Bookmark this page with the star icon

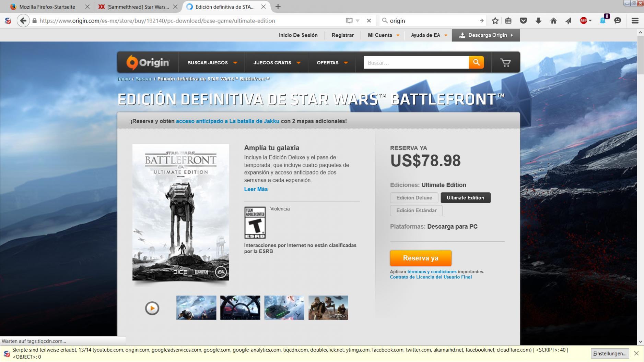495,21
